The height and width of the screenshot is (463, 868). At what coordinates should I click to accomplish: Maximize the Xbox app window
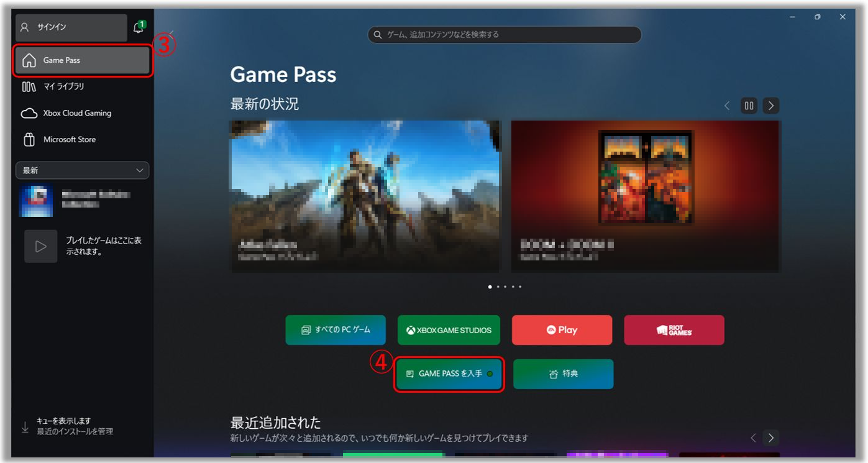click(x=817, y=17)
